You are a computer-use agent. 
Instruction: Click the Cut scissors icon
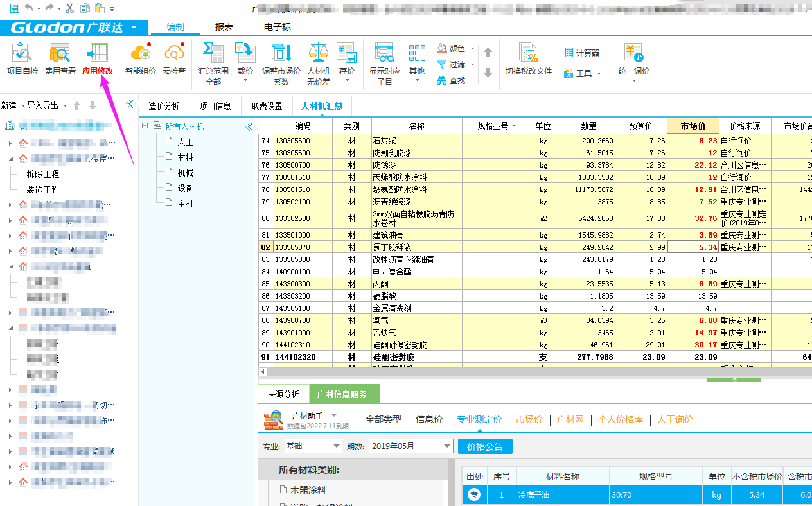70,8
